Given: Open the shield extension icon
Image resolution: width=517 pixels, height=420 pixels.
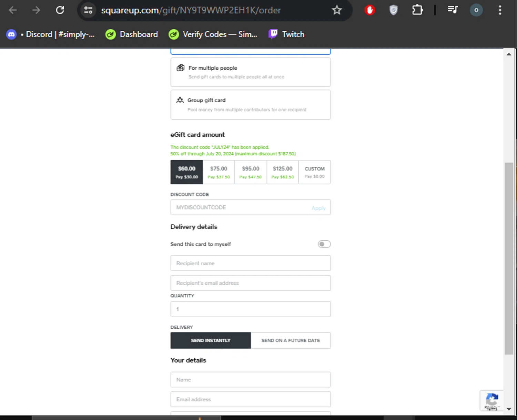Looking at the screenshot, I should 394,10.
